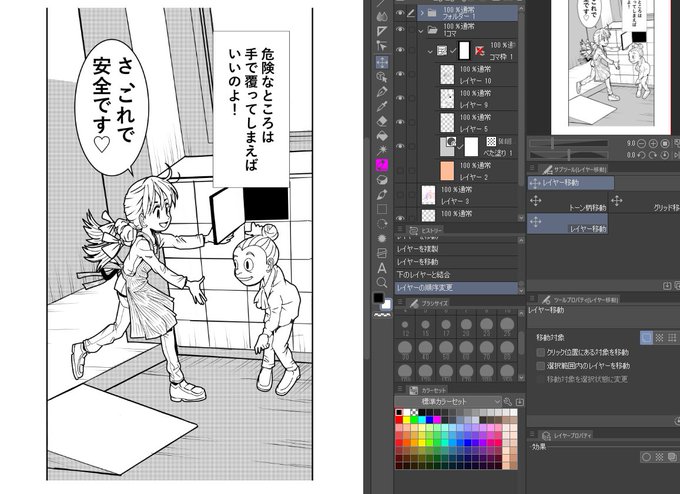Toggle visibility of フォルダー 1 layer folder

[x=400, y=13]
